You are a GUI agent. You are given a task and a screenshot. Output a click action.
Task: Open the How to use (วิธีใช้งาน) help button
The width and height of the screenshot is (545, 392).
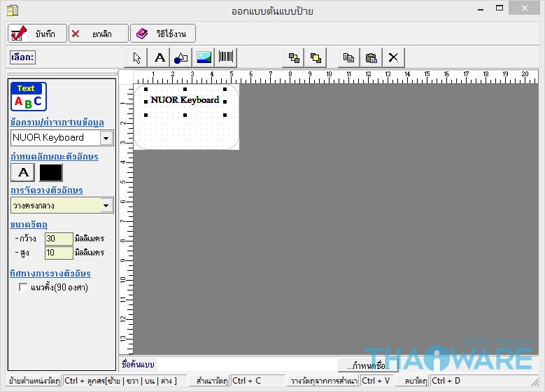(x=163, y=34)
